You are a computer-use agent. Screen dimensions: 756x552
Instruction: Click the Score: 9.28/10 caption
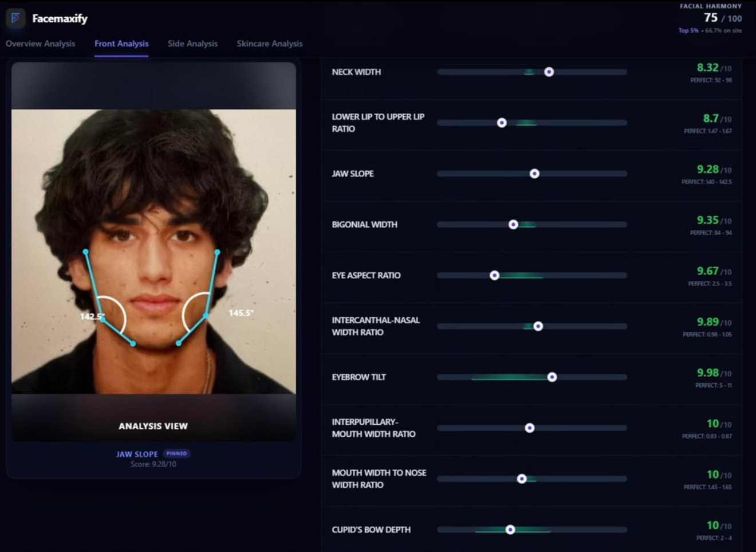pyautogui.click(x=153, y=464)
